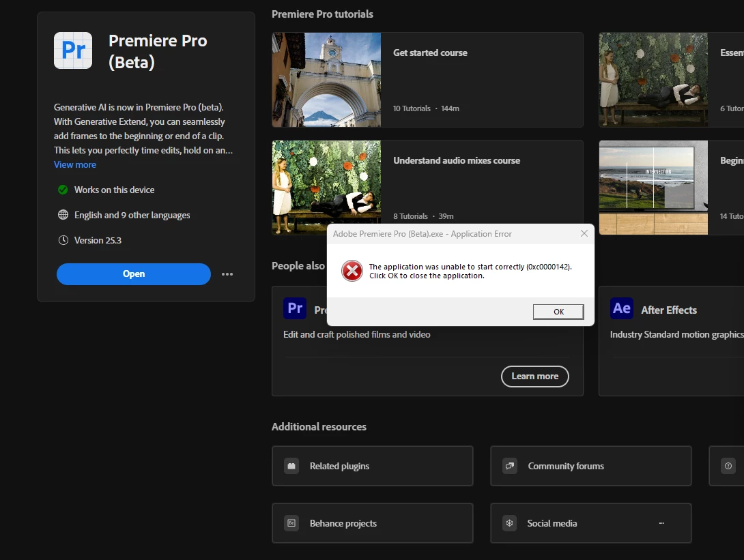Click English and 9 other languages text
Viewport: 744px width, 560px height.
tap(132, 216)
